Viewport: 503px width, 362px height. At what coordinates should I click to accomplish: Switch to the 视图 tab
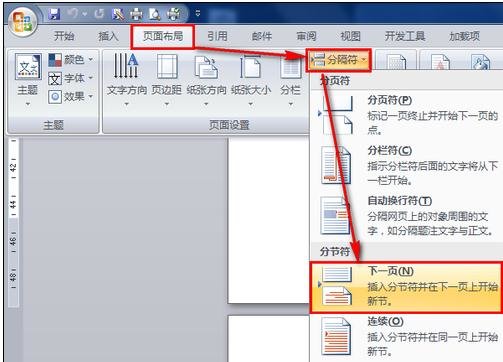coord(350,36)
